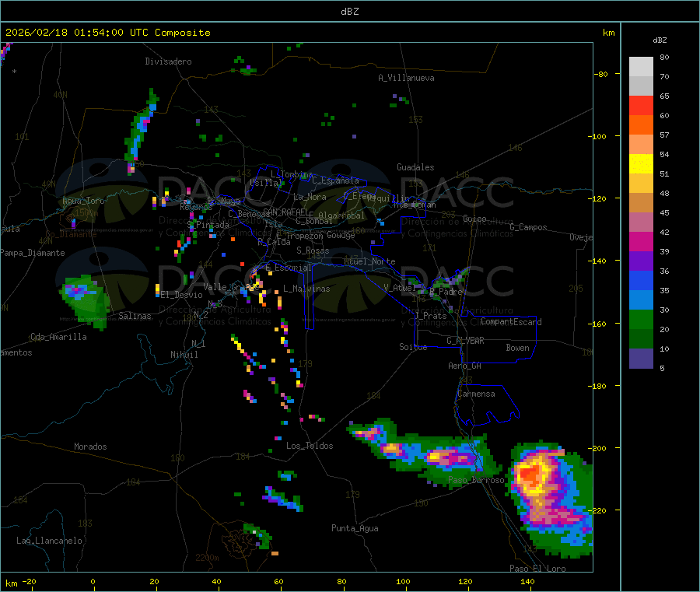Click the 0 km horizontal axis tick
This screenshot has width=700, height=592.
tap(93, 581)
